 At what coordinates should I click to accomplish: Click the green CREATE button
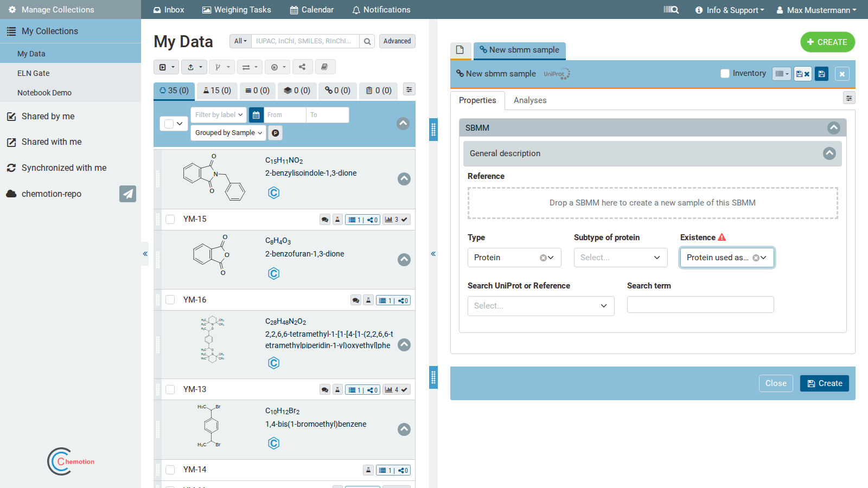click(x=827, y=42)
